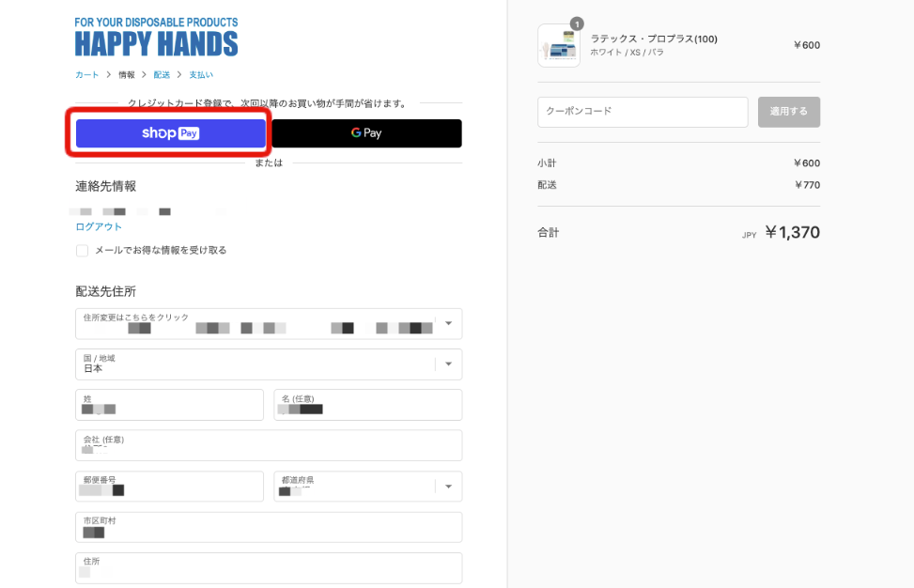Viewport: 914px width, 588px height.
Task: Click the 住所 address field
Action: pyautogui.click(x=269, y=567)
